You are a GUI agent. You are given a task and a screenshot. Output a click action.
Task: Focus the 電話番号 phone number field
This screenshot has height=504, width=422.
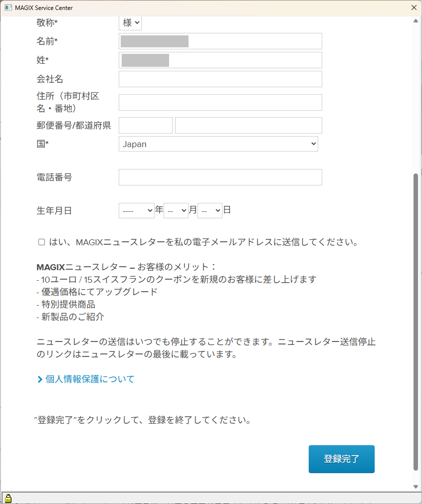click(x=220, y=177)
